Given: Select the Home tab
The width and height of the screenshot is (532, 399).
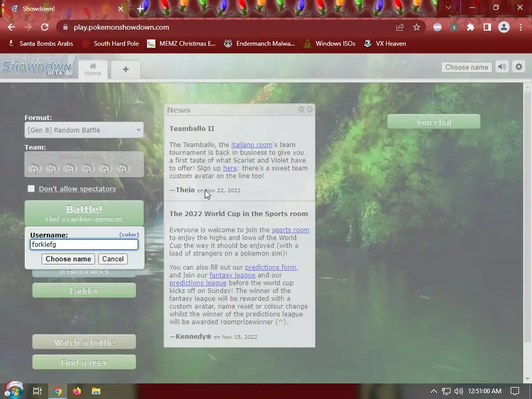Looking at the screenshot, I should [92, 70].
